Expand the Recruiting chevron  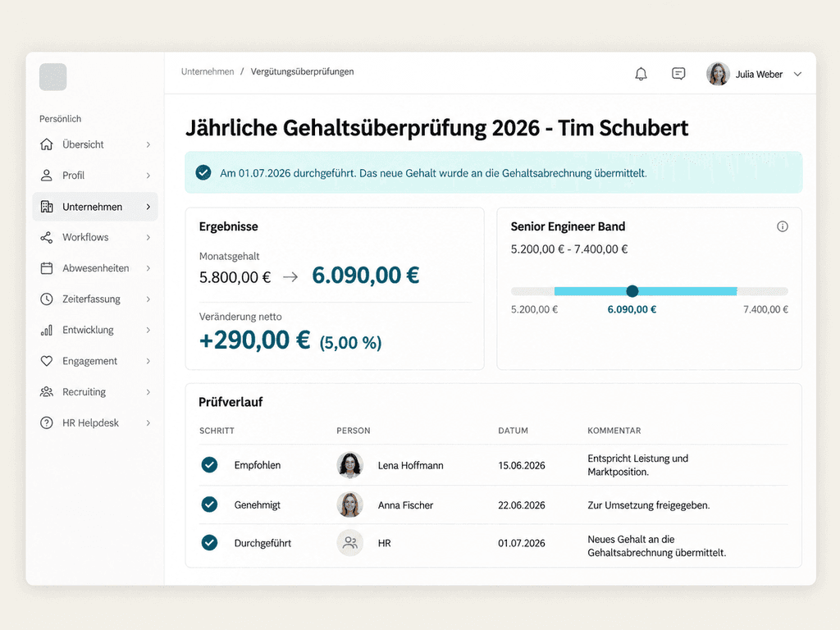(148, 392)
